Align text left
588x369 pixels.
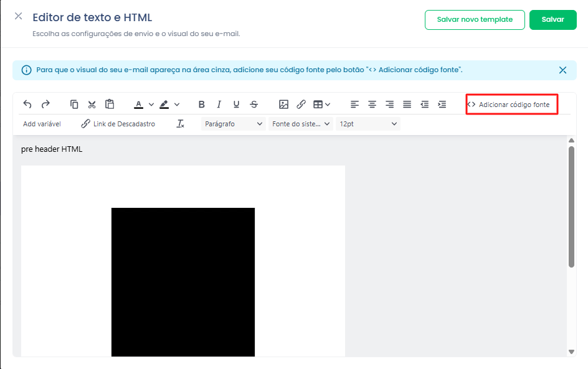pyautogui.click(x=355, y=104)
